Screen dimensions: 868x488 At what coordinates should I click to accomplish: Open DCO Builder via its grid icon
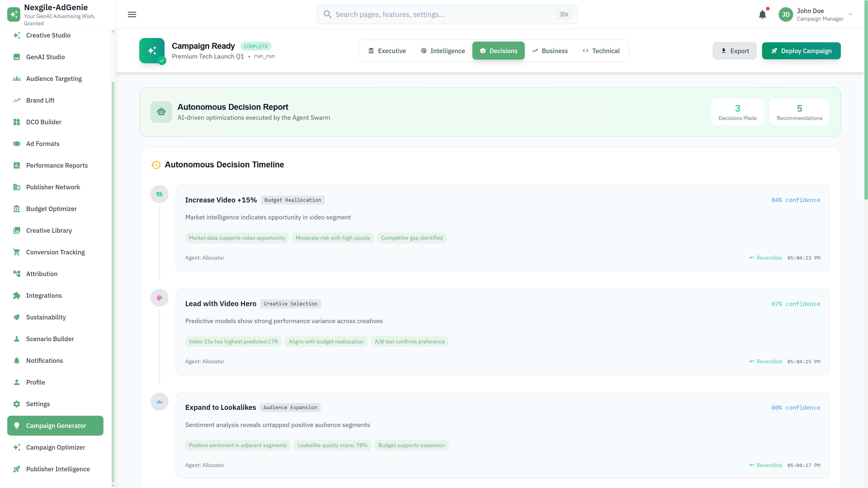pos(17,122)
